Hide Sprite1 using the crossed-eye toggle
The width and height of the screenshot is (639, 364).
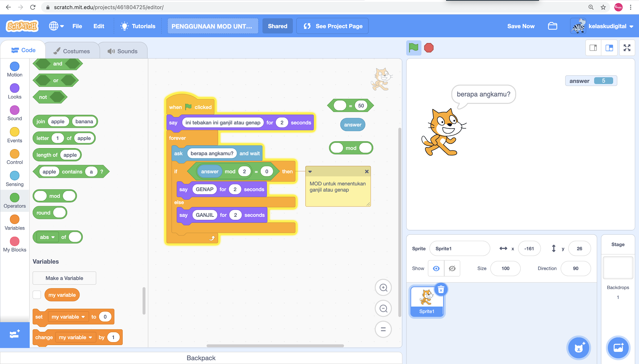point(452,268)
